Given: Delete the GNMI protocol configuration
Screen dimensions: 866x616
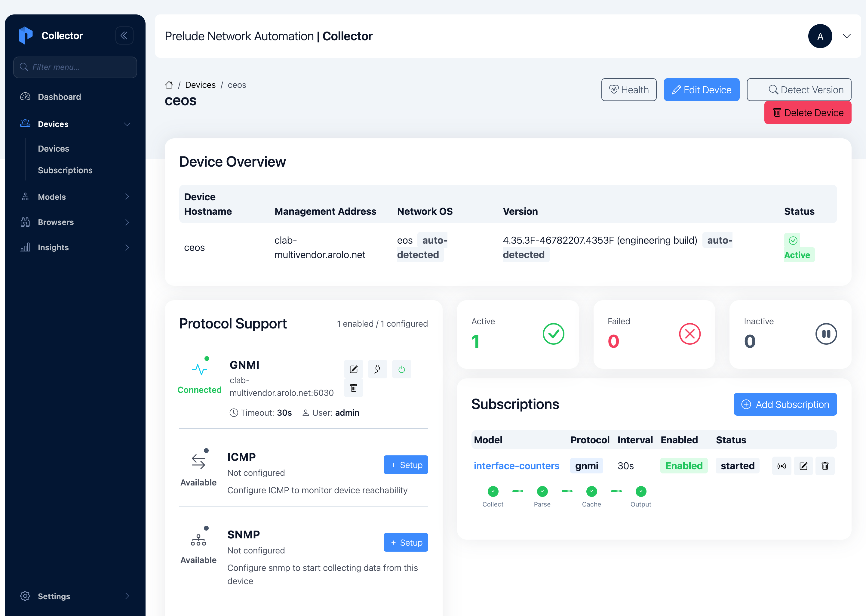Looking at the screenshot, I should 353,388.
